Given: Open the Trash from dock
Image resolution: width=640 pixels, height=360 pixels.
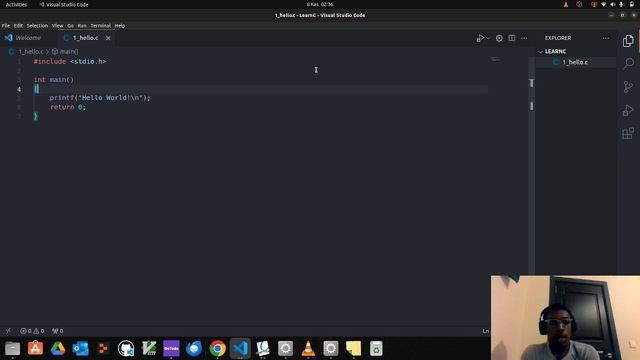Looking at the screenshot, I should (376, 349).
